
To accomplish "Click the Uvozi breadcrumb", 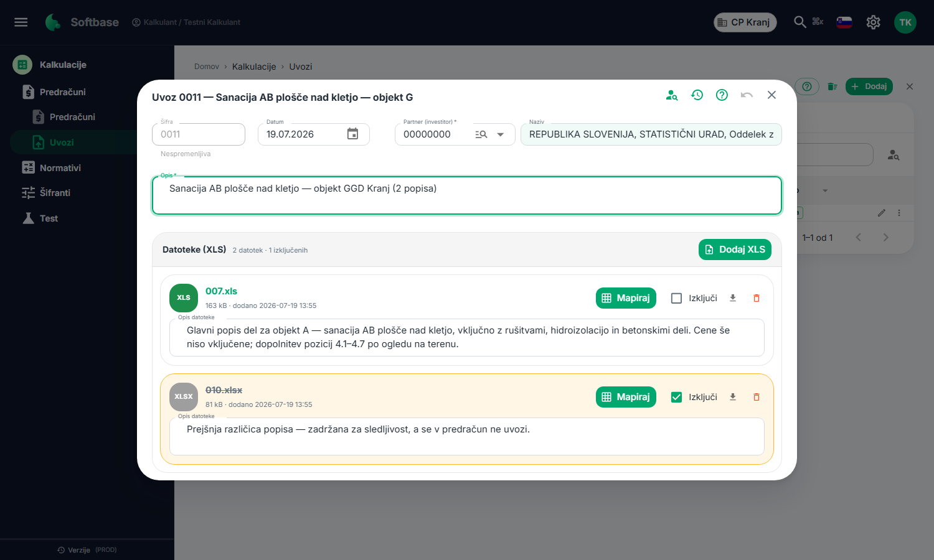I will (x=301, y=67).
